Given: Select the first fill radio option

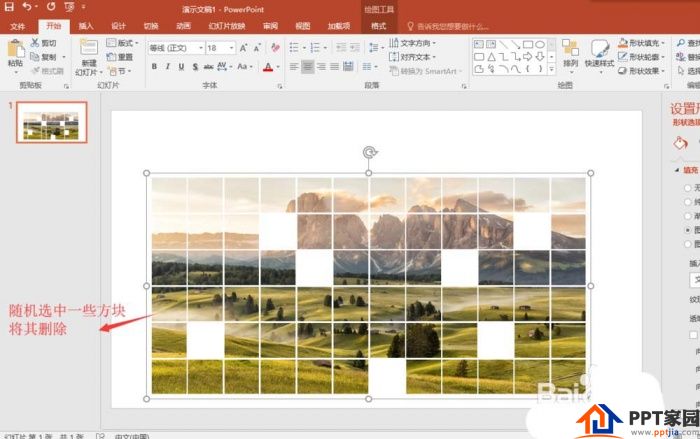Looking at the screenshot, I should [688, 188].
